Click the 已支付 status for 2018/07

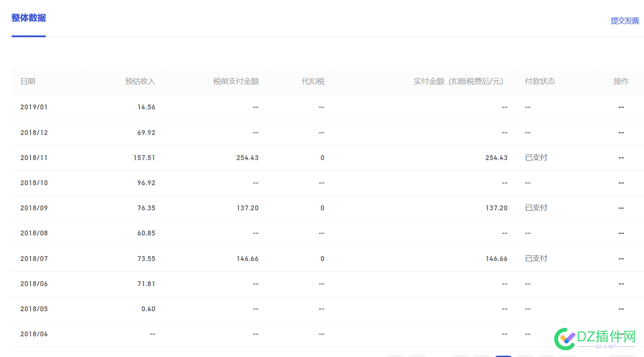pos(536,258)
